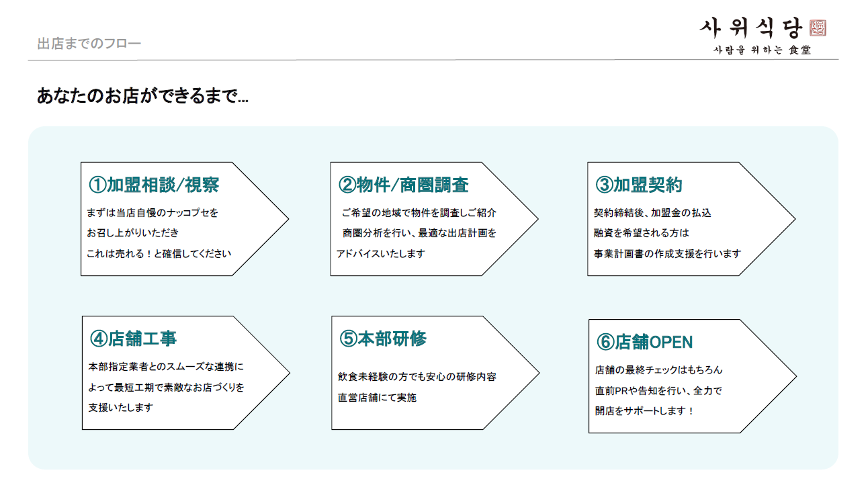Click the ④店舗工事 step heading

[133, 339]
